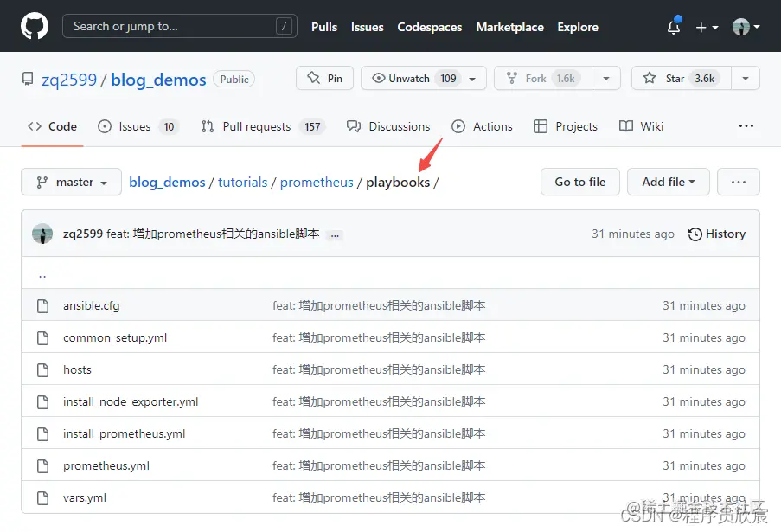
Task: Click the 3.6k star count
Action: coord(705,78)
